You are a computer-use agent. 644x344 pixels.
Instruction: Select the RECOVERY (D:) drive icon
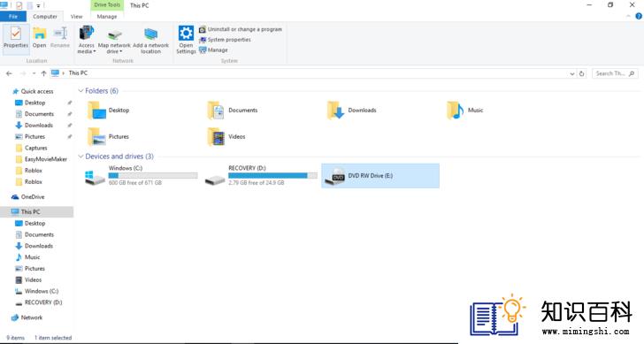(x=215, y=180)
